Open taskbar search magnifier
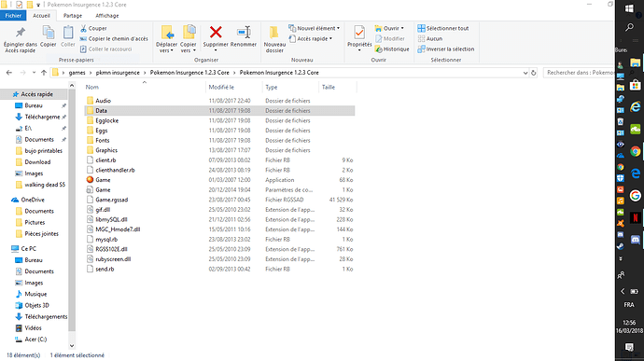The height and width of the screenshot is (361, 644). pos(629,27)
